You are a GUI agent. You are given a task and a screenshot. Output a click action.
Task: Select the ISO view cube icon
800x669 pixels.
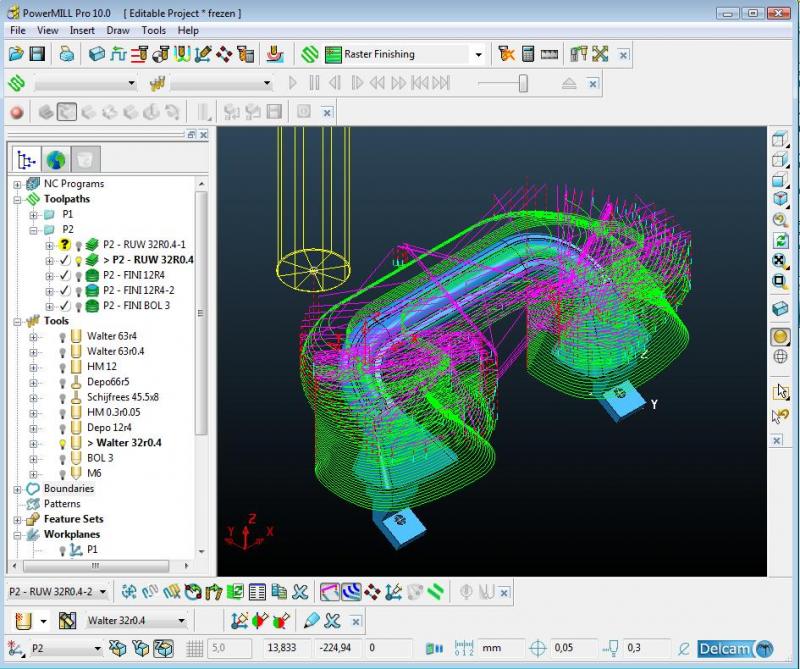tap(780, 199)
